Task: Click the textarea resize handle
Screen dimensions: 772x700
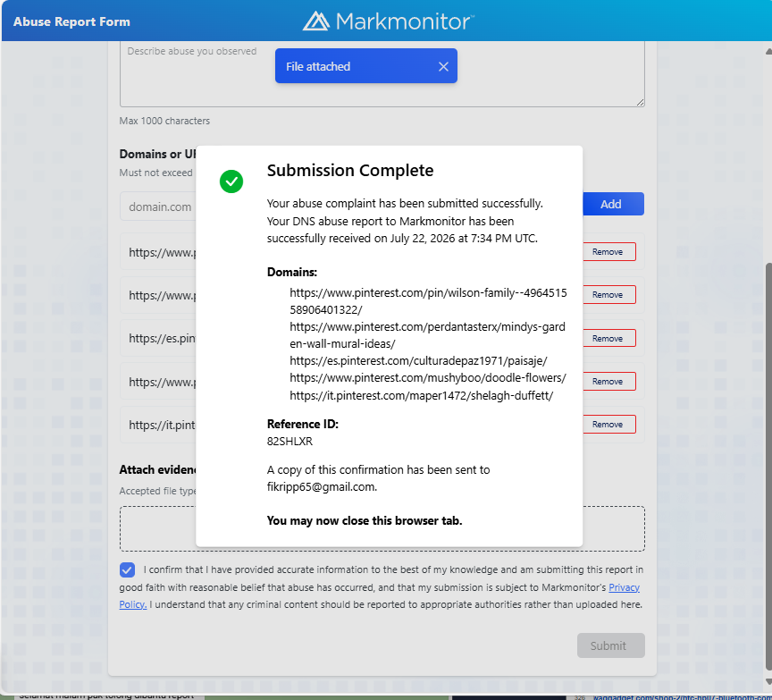Action: click(x=640, y=102)
